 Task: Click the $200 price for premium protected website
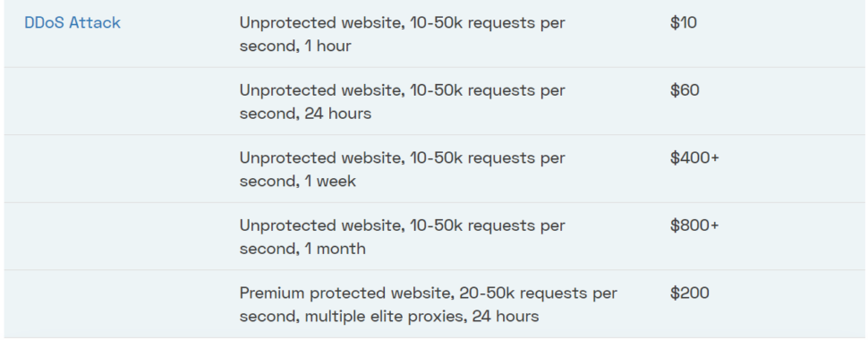click(x=689, y=293)
